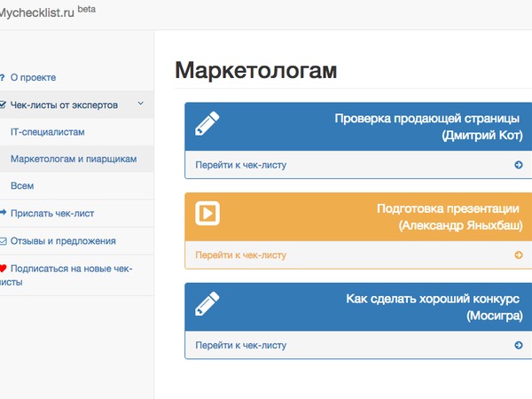The image size is (532, 399).
Task: Go to Отзывы и предложения
Action: pos(63,241)
